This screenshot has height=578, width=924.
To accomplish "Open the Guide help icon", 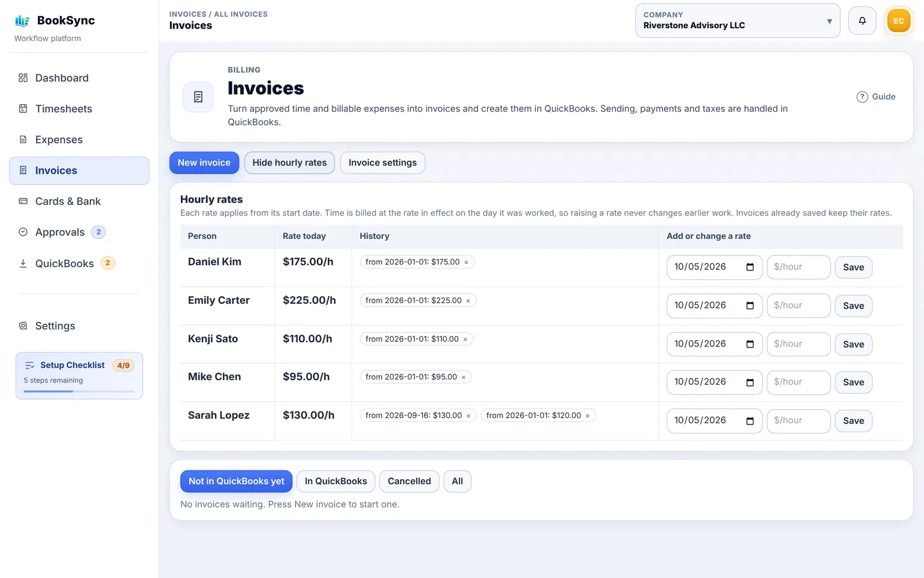I will click(x=862, y=97).
